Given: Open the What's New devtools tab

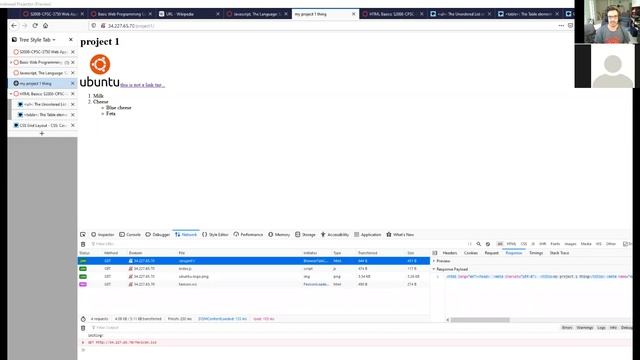Looking at the screenshot, I should (x=400, y=235).
